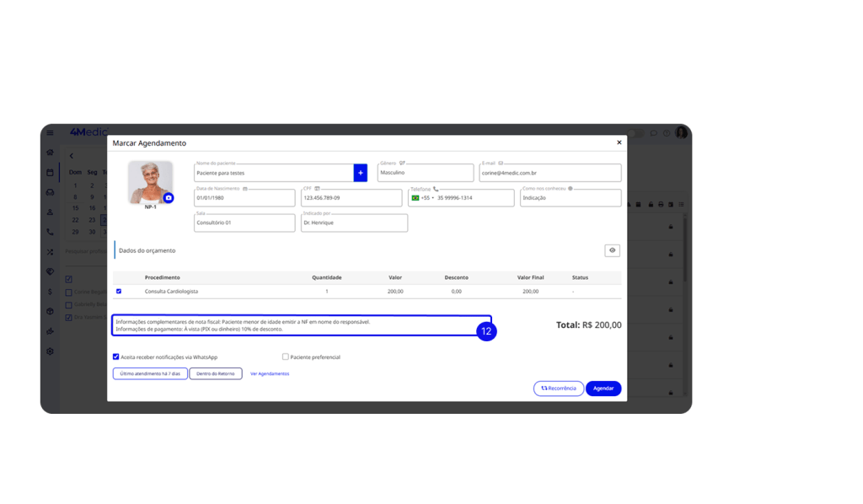Click the user avatar in top right
The height and width of the screenshot is (504, 863).
point(681,133)
